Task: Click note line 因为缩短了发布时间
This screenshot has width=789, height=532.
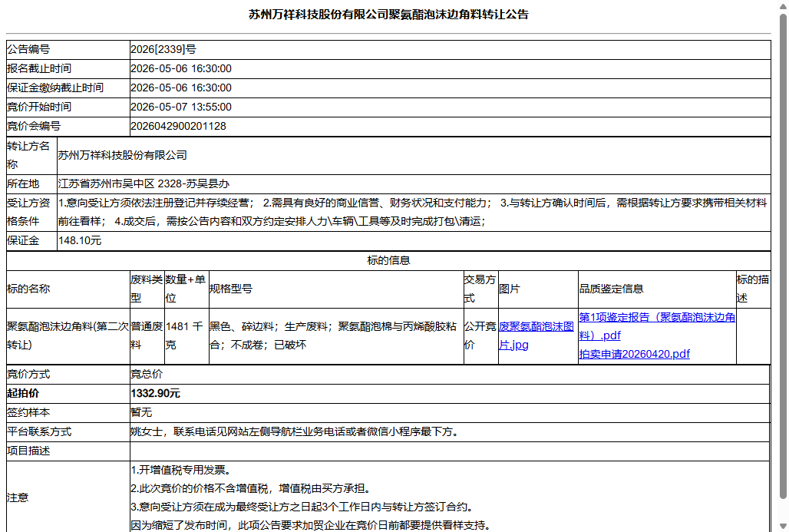Action: pyautogui.click(x=311, y=525)
